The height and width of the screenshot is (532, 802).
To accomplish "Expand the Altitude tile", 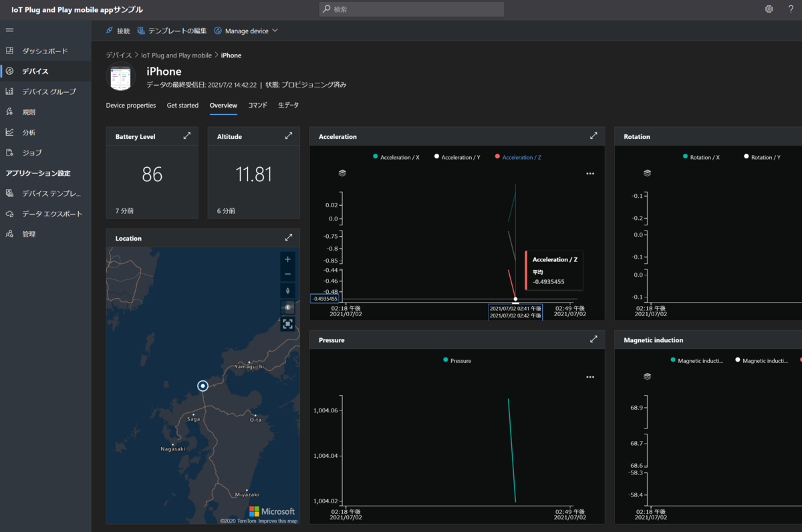I will 289,136.
